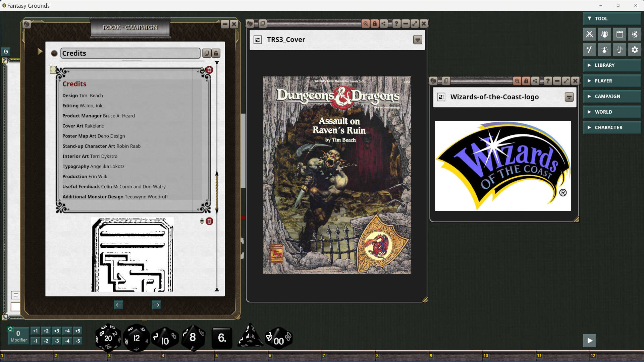Toggle the lock on the Credits entry
This screenshot has height=362, width=644.
(x=216, y=53)
